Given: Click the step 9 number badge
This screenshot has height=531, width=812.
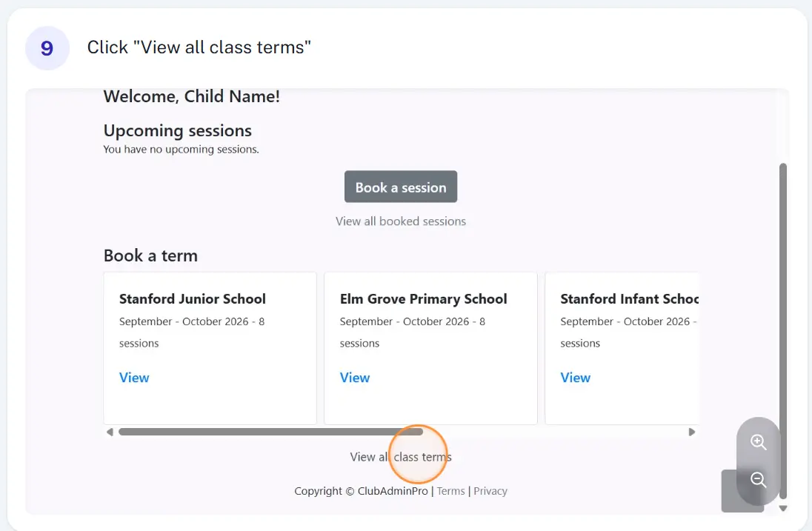Looking at the screenshot, I should [x=47, y=48].
